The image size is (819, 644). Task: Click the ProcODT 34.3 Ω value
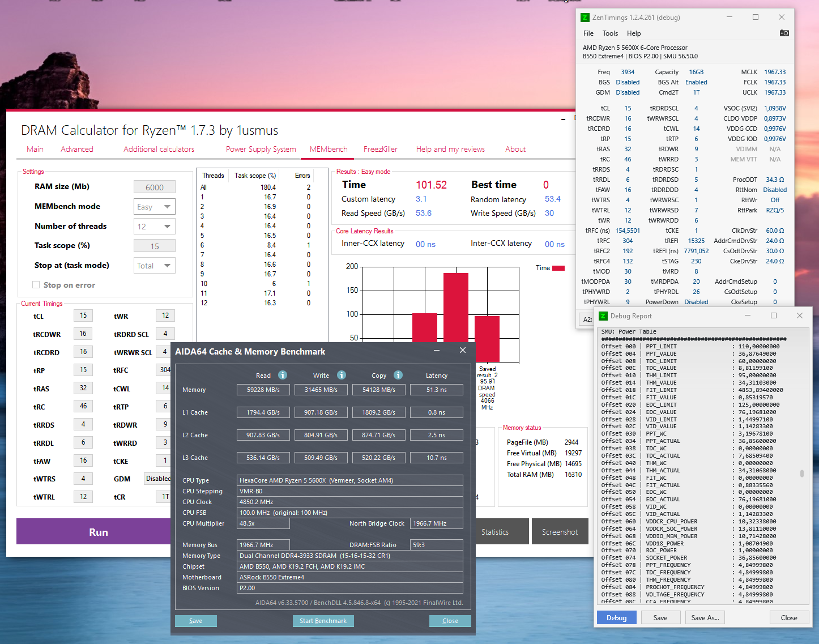click(x=775, y=180)
